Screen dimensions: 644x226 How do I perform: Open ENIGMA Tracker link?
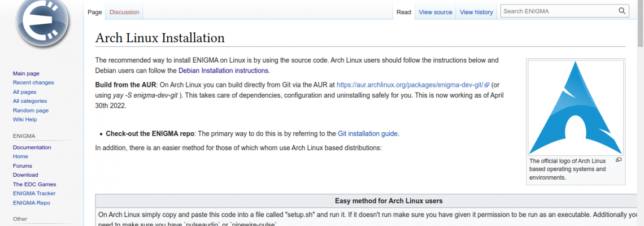(x=34, y=194)
